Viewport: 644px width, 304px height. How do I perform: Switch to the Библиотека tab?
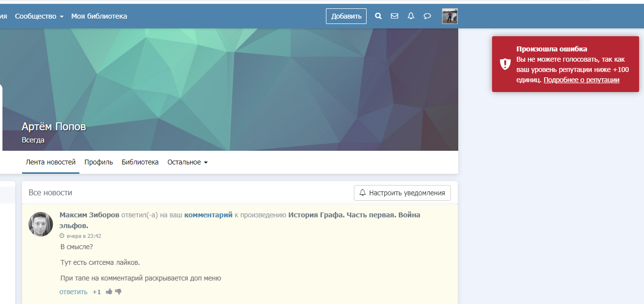coord(140,162)
